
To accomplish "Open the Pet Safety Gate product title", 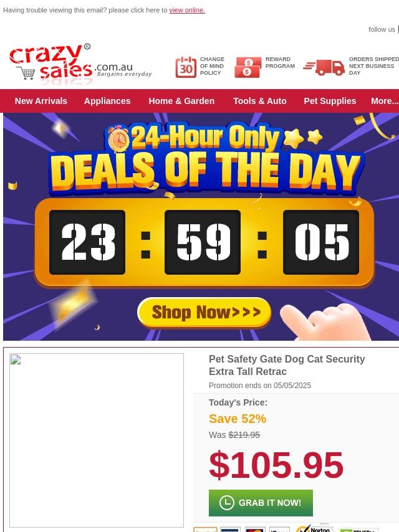I will coord(287,365).
